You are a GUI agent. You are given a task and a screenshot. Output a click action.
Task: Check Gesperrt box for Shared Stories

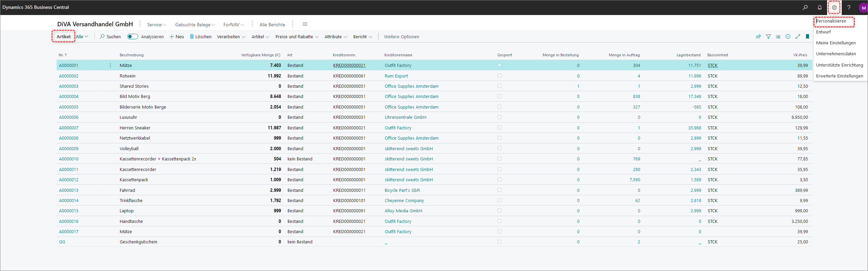tap(499, 86)
